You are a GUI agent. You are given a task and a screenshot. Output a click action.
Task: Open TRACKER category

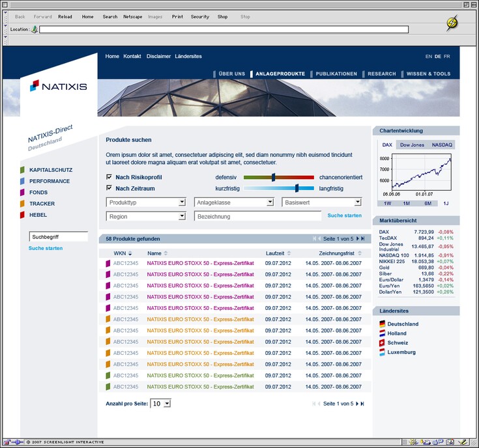point(42,204)
